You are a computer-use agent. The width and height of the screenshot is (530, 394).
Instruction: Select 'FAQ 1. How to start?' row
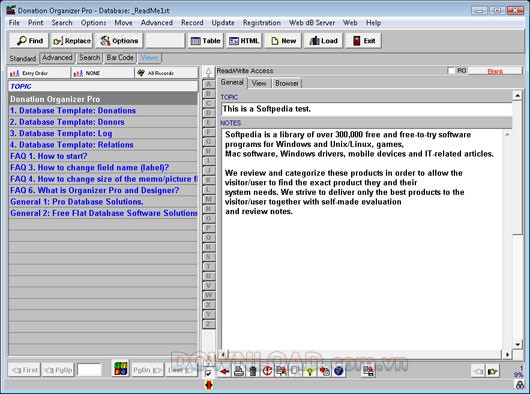pyautogui.click(x=103, y=156)
